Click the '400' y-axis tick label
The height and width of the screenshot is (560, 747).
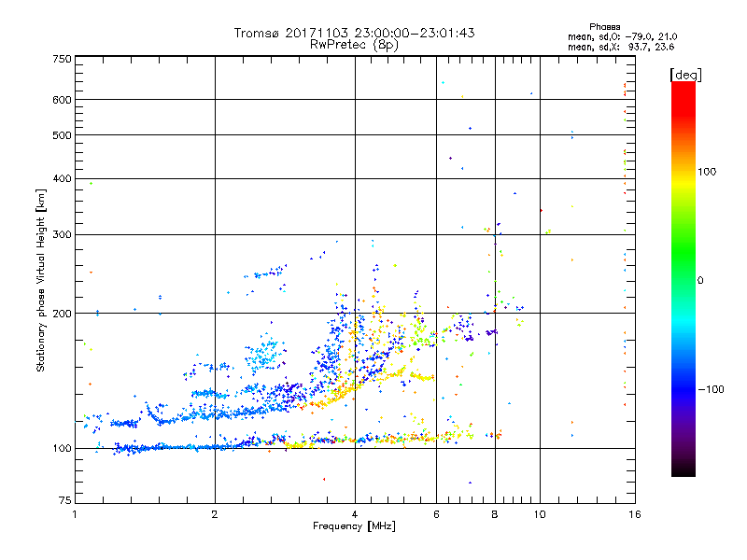click(x=63, y=179)
